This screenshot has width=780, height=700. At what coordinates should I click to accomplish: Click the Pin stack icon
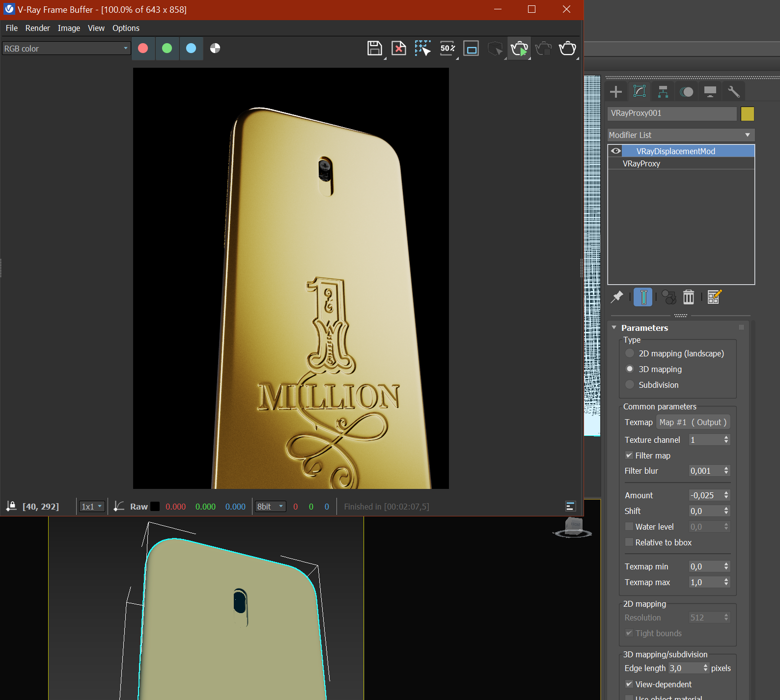[617, 297]
